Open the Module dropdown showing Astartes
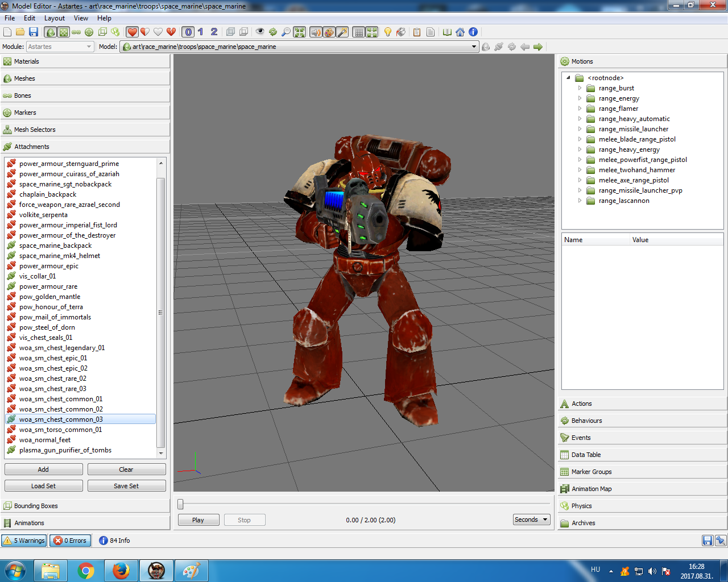This screenshot has width=728, height=582. click(60, 47)
